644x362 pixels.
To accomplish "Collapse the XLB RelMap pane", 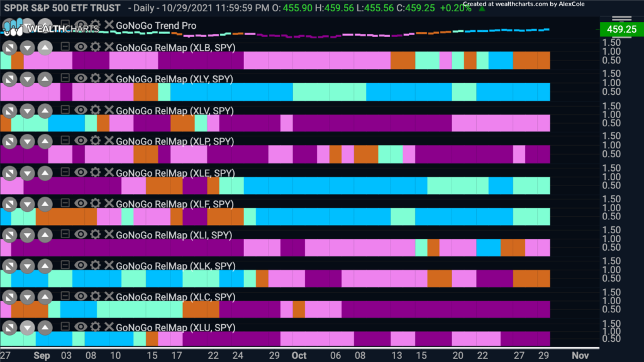I will pos(65,47).
